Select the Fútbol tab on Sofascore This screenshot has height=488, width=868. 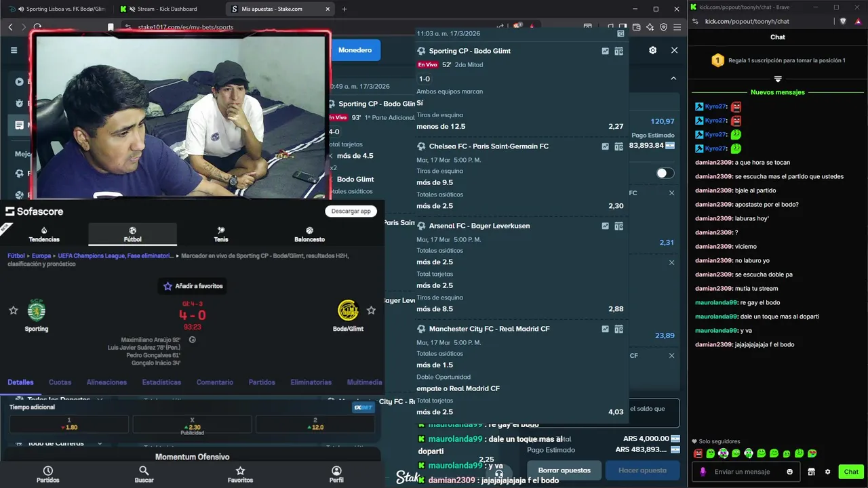point(133,235)
